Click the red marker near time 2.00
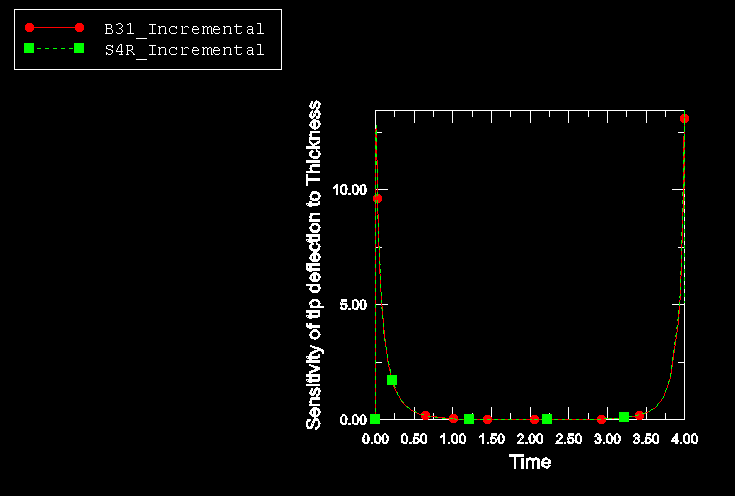Screen dimensions: 735x496 534,419
